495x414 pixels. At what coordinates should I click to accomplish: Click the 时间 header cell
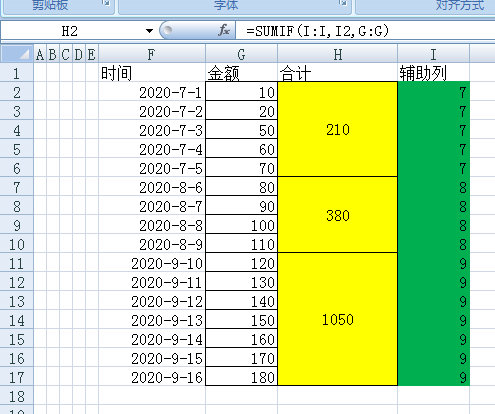point(152,72)
